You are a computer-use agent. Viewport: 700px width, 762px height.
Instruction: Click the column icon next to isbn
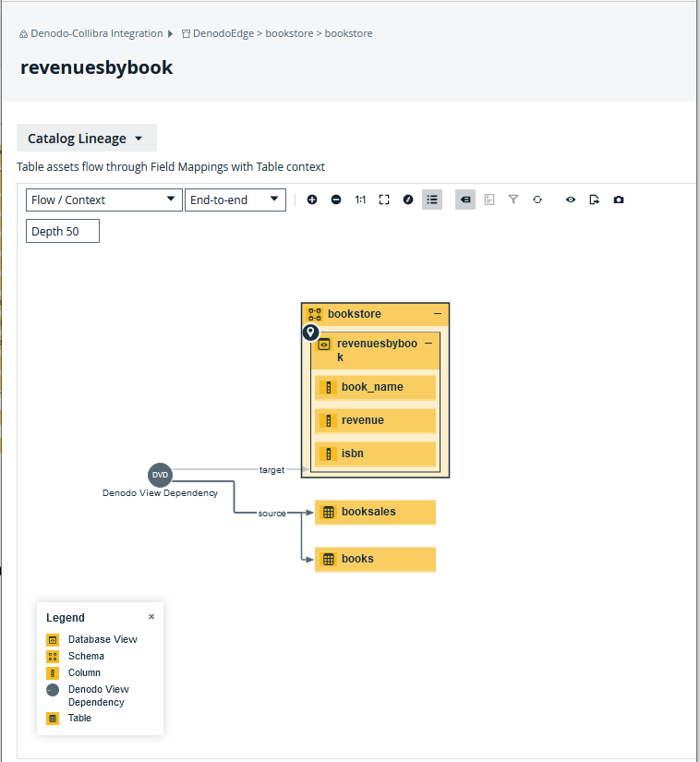point(329,454)
